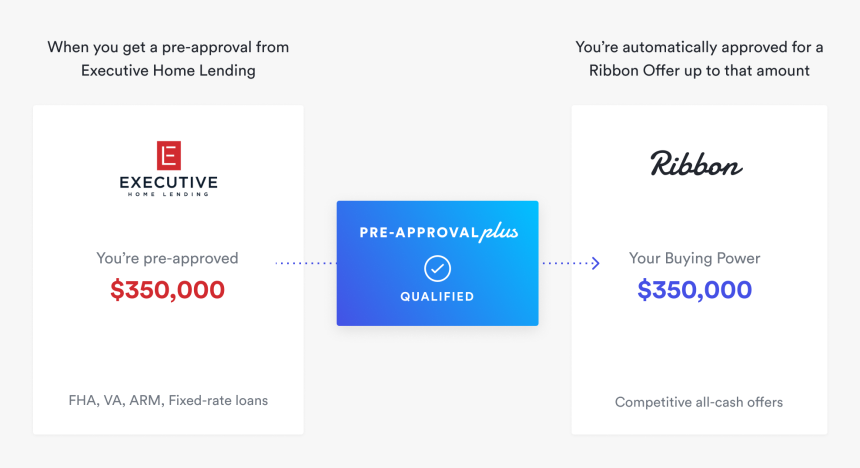The height and width of the screenshot is (468, 860).
Task: Click the Ribbon script logo
Action: (697, 163)
